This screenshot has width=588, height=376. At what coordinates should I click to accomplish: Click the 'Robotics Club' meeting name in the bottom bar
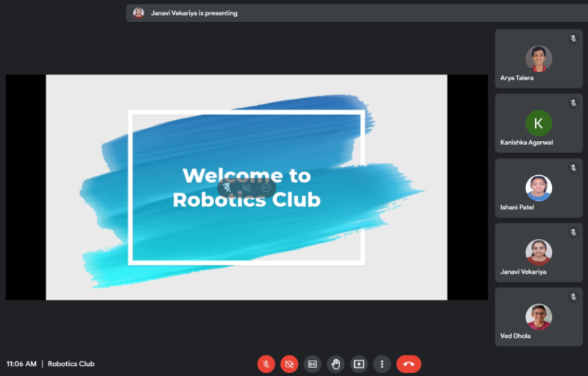[x=71, y=363]
